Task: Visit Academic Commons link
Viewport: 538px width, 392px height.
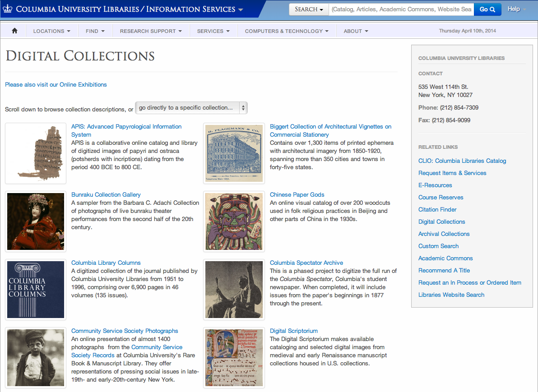Action: [445, 258]
